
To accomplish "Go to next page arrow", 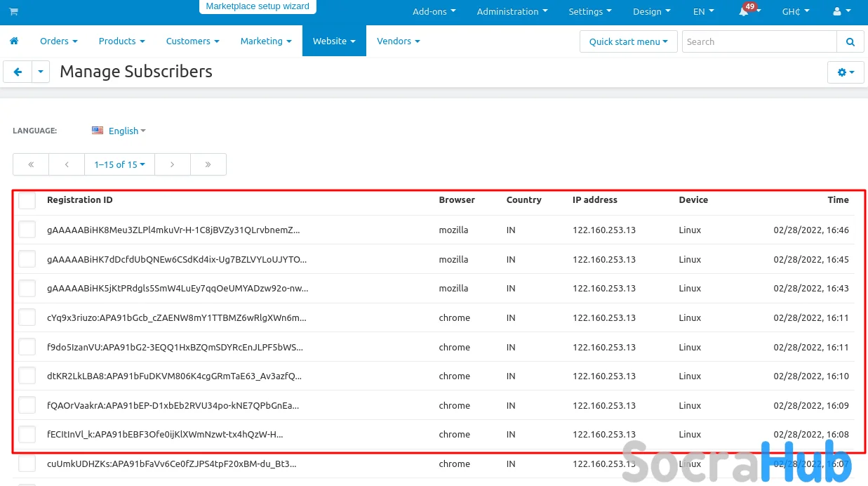I will click(173, 164).
